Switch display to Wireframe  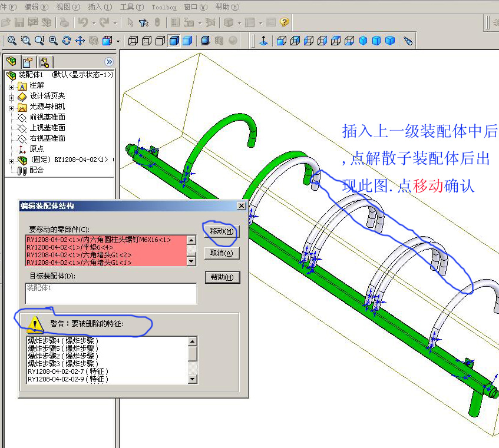(133, 41)
